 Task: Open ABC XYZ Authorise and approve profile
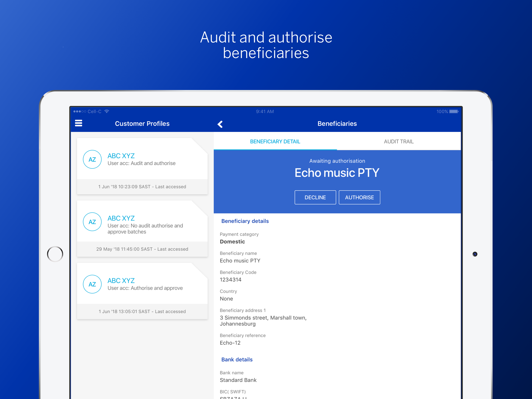[x=145, y=284]
